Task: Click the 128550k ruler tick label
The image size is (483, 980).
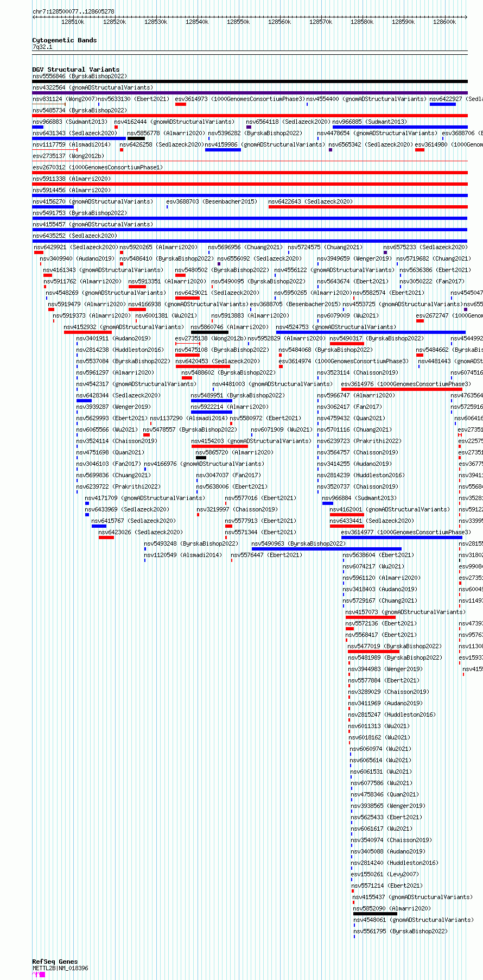Action: [238, 22]
